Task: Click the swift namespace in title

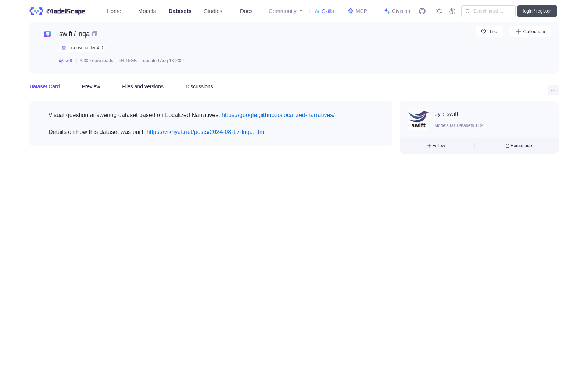Action: [66, 34]
